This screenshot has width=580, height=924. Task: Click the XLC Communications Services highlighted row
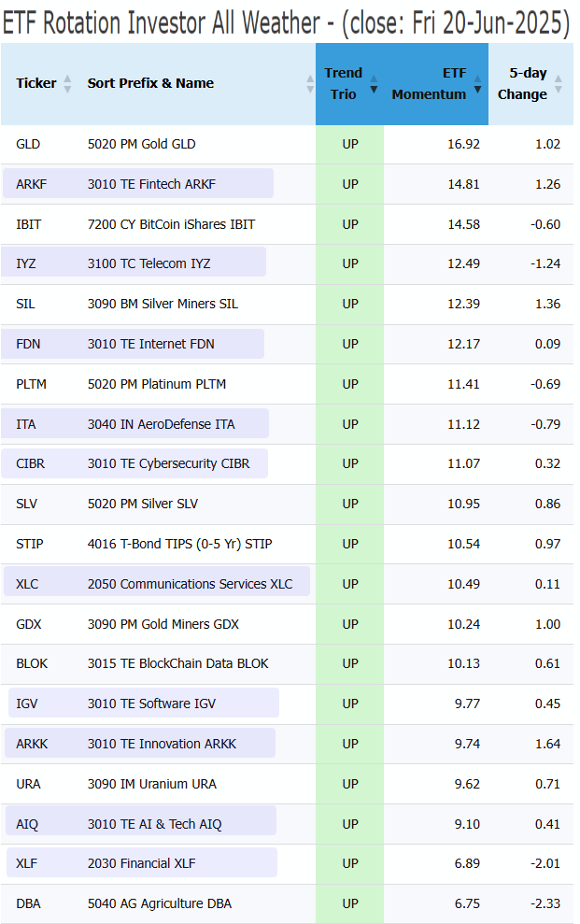157,582
